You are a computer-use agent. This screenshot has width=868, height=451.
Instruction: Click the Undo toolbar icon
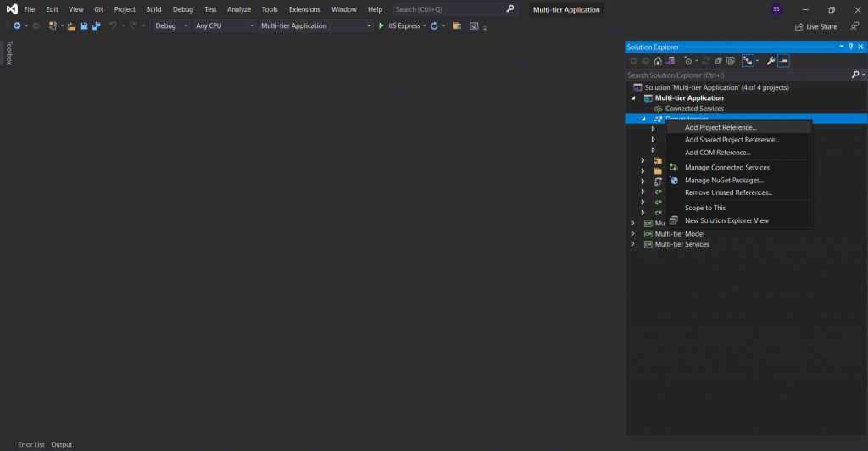click(113, 26)
